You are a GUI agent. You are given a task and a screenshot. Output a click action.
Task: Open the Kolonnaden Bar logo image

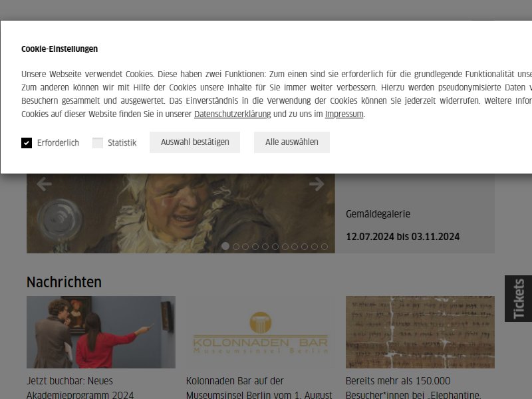pos(261,332)
